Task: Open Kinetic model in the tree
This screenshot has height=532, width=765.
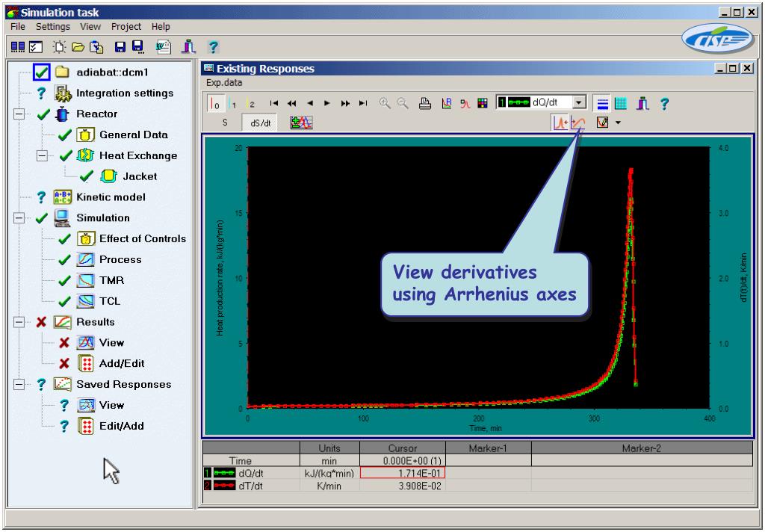Action: [x=111, y=197]
